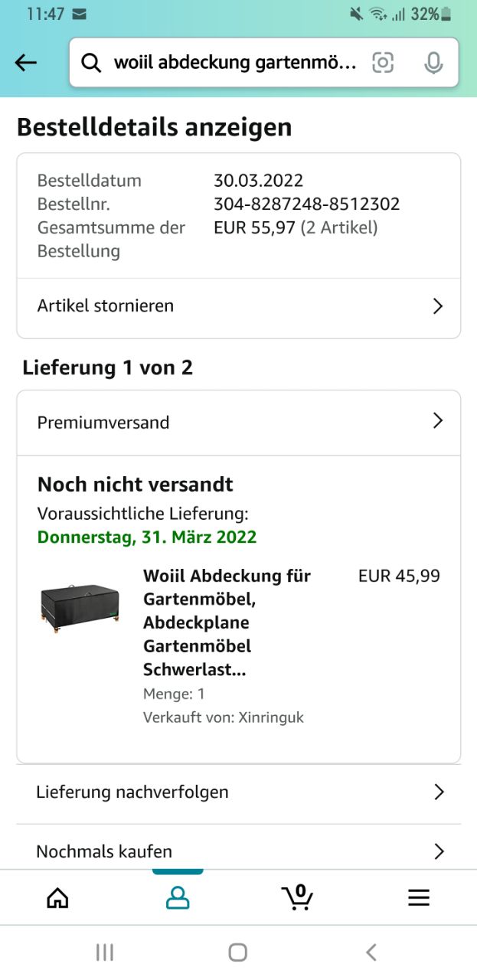Image resolution: width=477 pixels, height=980 pixels.
Task: Open the hamburger menu icon
Action: point(419,897)
